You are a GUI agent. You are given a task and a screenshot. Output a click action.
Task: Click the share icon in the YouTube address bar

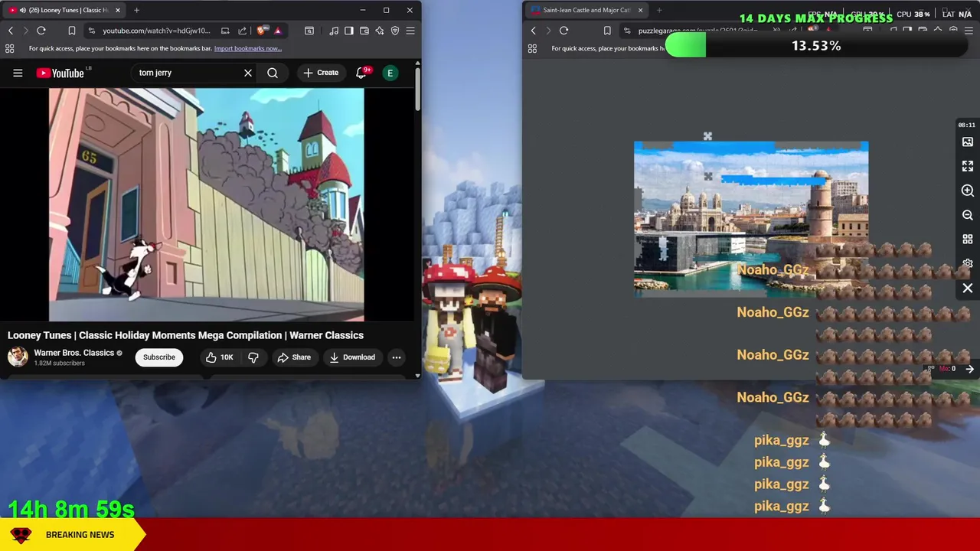(x=242, y=31)
